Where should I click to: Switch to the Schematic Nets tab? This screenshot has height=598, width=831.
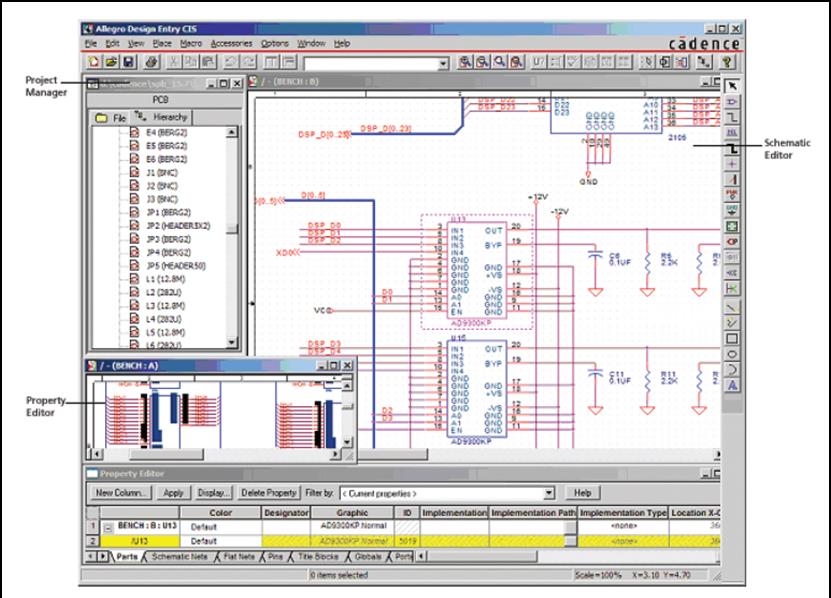(x=179, y=557)
